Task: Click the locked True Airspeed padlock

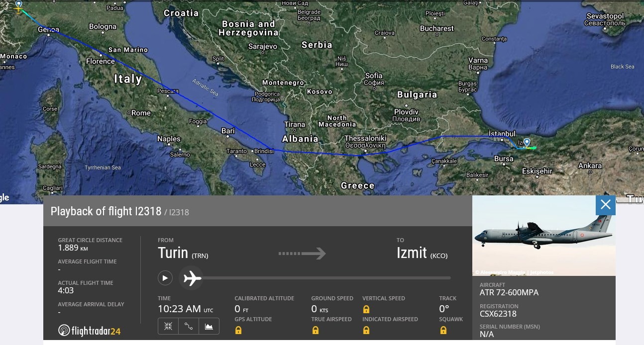Action: tap(315, 330)
